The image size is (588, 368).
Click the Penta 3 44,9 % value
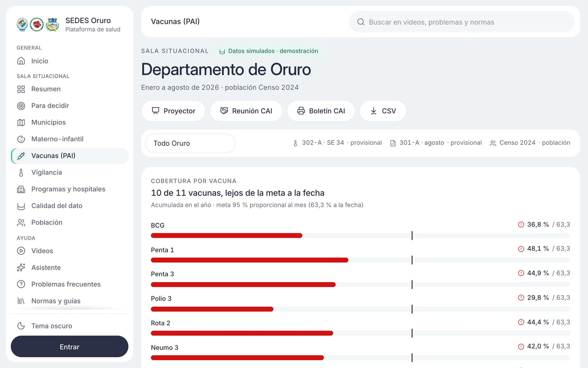coord(538,273)
